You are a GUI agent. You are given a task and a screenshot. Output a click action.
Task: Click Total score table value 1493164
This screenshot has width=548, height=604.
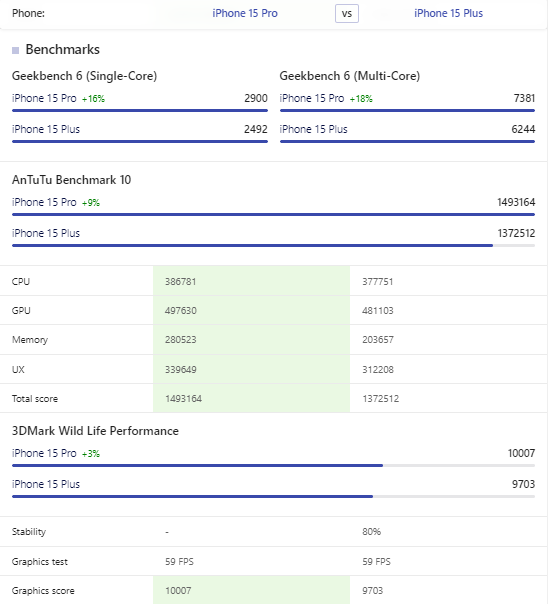tap(183, 399)
